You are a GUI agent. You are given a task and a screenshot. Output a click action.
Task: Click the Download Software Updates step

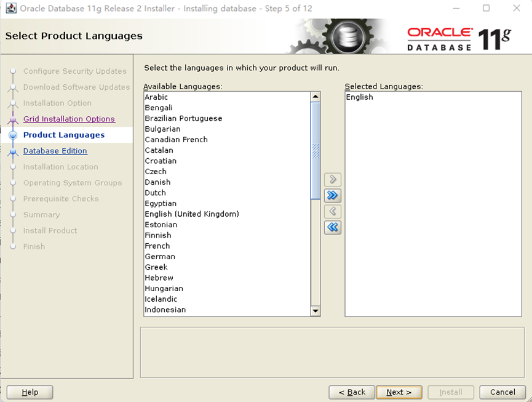tap(76, 87)
